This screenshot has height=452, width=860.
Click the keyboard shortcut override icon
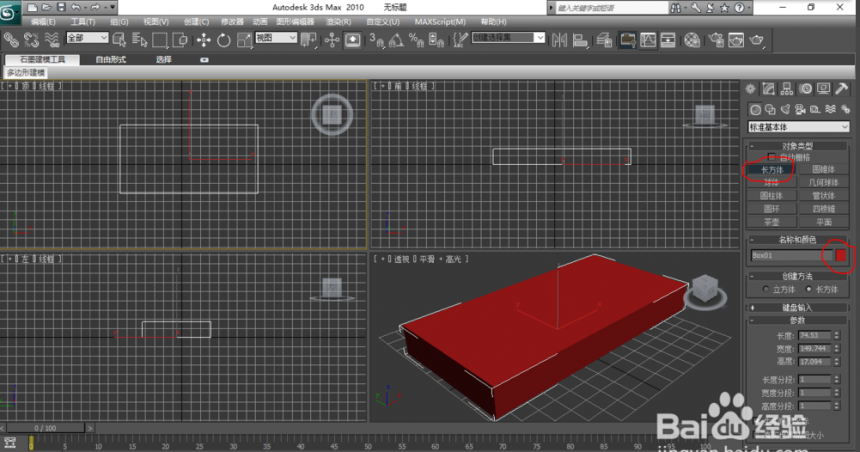(x=352, y=39)
